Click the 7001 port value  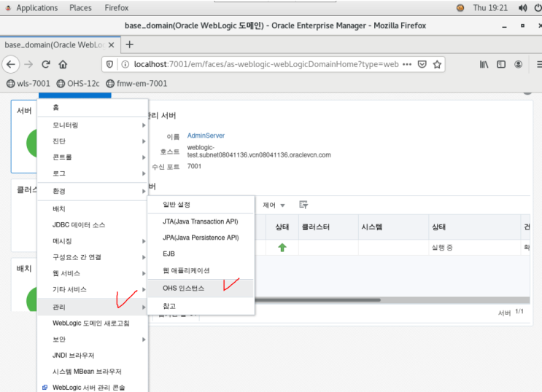(194, 166)
